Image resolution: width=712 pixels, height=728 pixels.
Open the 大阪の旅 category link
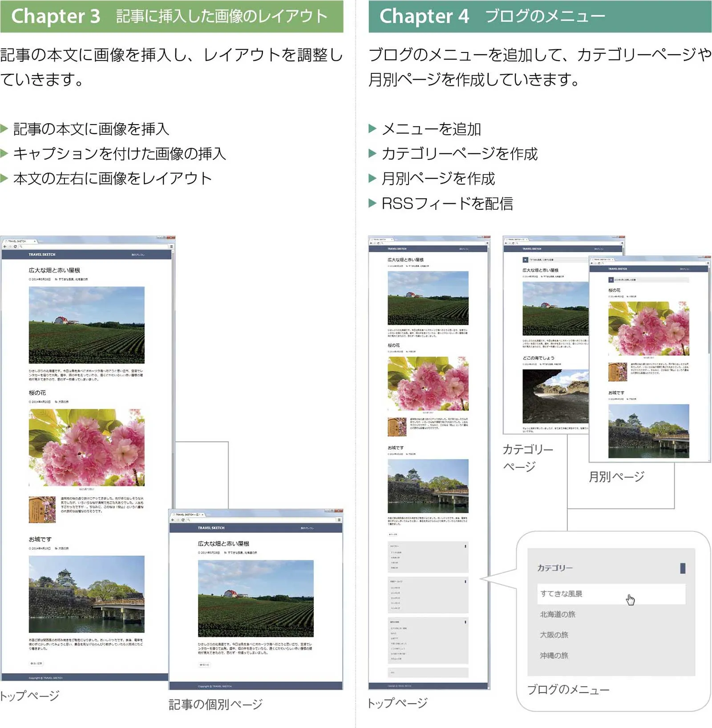click(554, 635)
